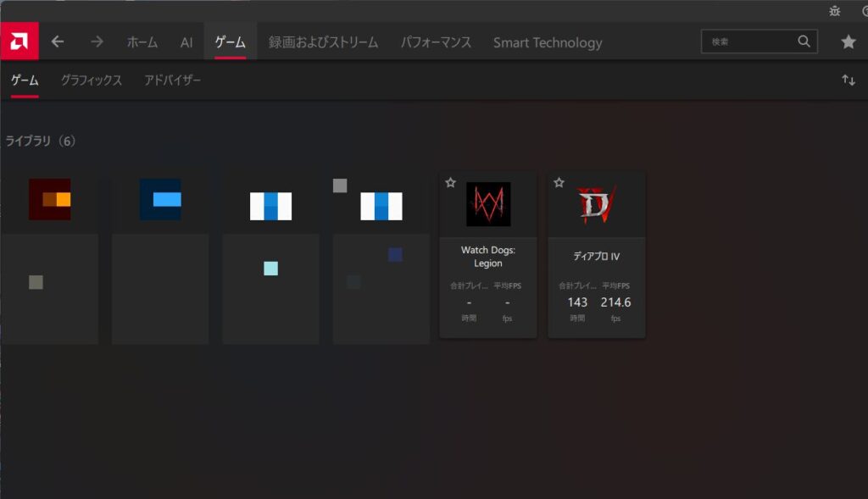Open favorites with the top-bar star icon
This screenshot has width=868, height=499.
[x=849, y=42]
